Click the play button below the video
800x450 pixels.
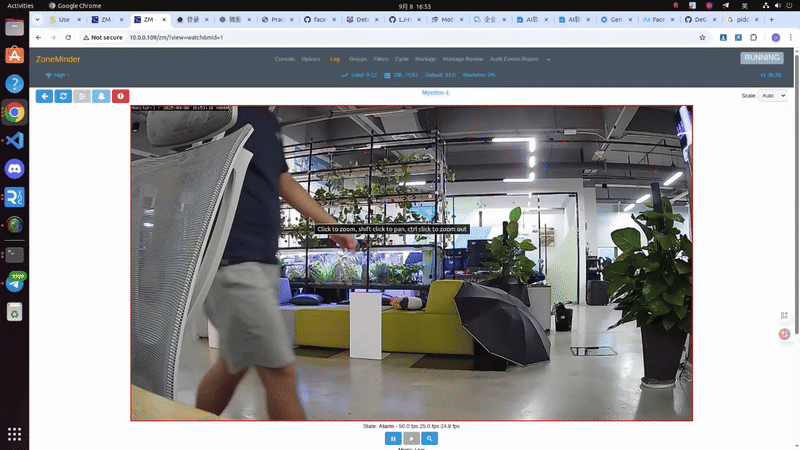point(411,438)
